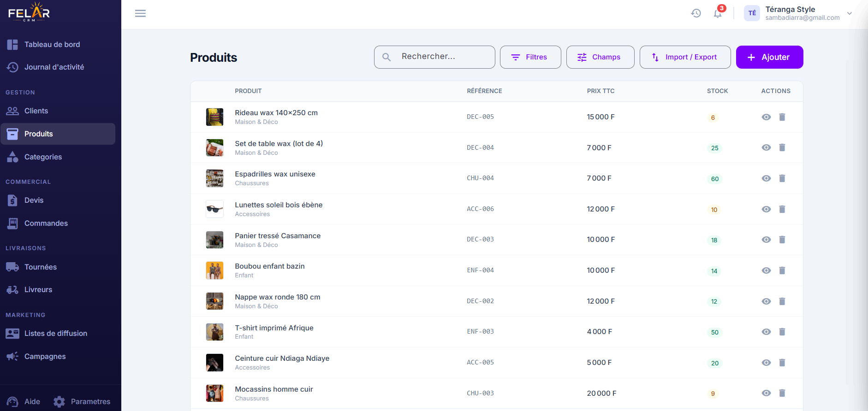Delete Set de table wax (lot de 4)

(782, 147)
